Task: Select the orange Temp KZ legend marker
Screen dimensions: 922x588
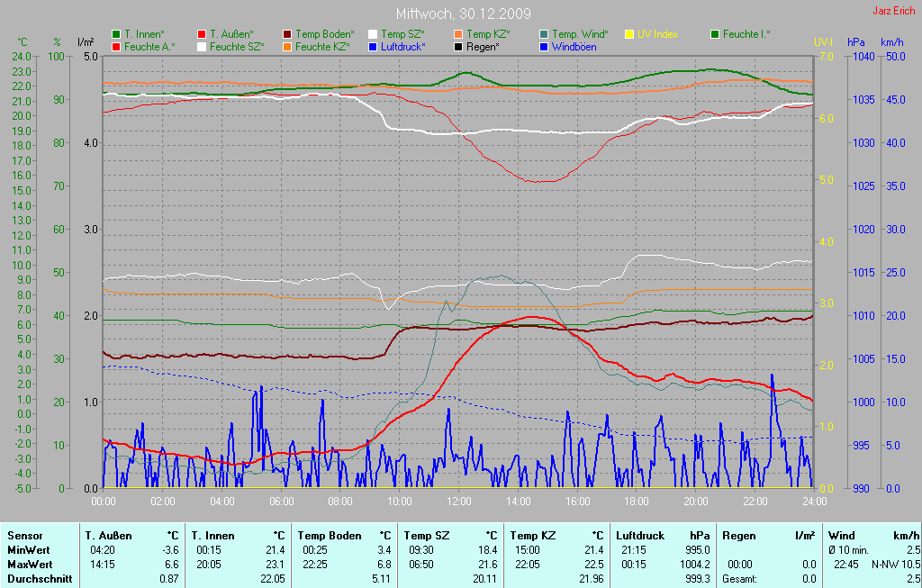Action: point(459,34)
